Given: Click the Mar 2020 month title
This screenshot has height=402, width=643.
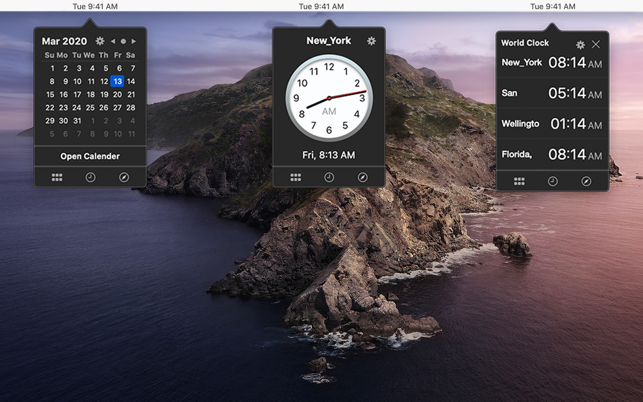Looking at the screenshot, I should pyautogui.click(x=64, y=41).
